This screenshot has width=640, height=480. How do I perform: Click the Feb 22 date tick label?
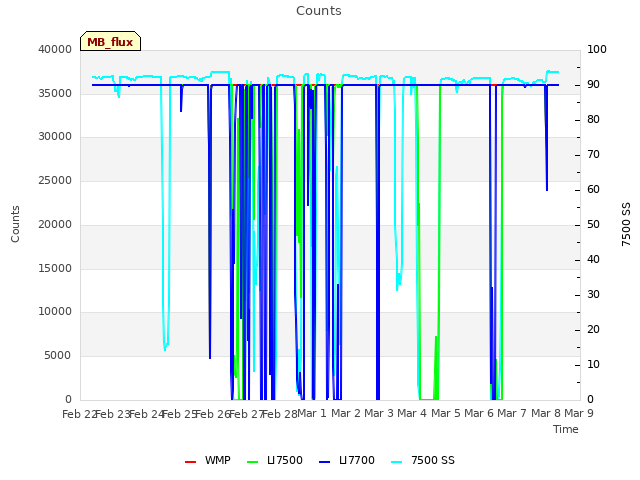pyautogui.click(x=79, y=414)
